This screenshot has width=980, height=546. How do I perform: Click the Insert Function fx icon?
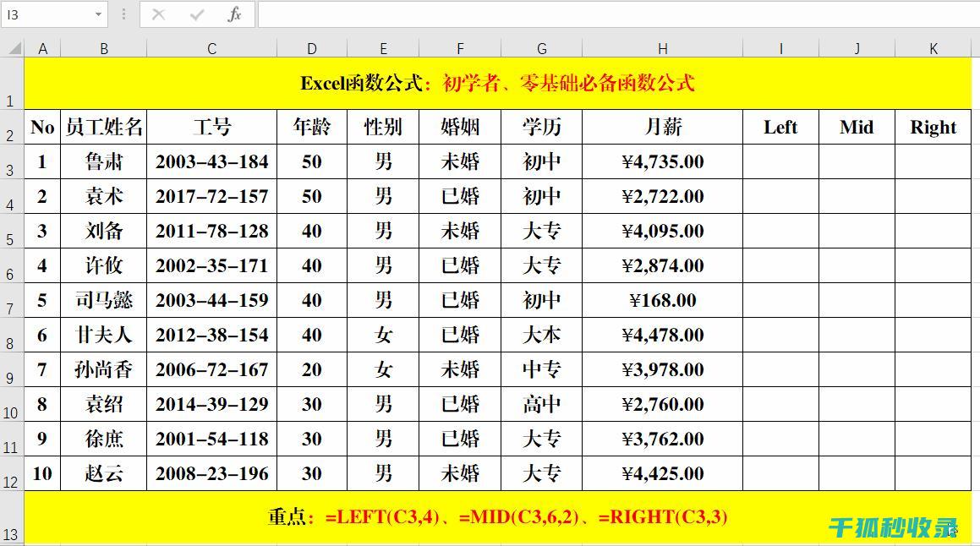coord(234,14)
